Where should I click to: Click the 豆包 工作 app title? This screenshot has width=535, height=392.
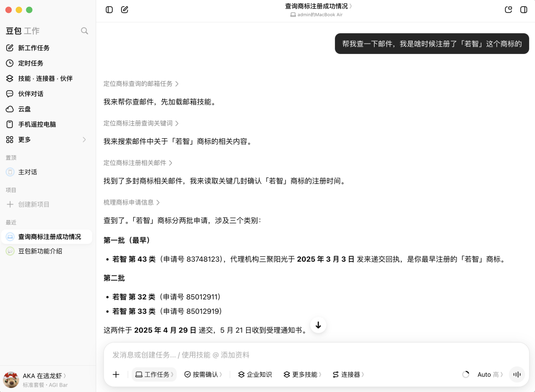click(22, 31)
